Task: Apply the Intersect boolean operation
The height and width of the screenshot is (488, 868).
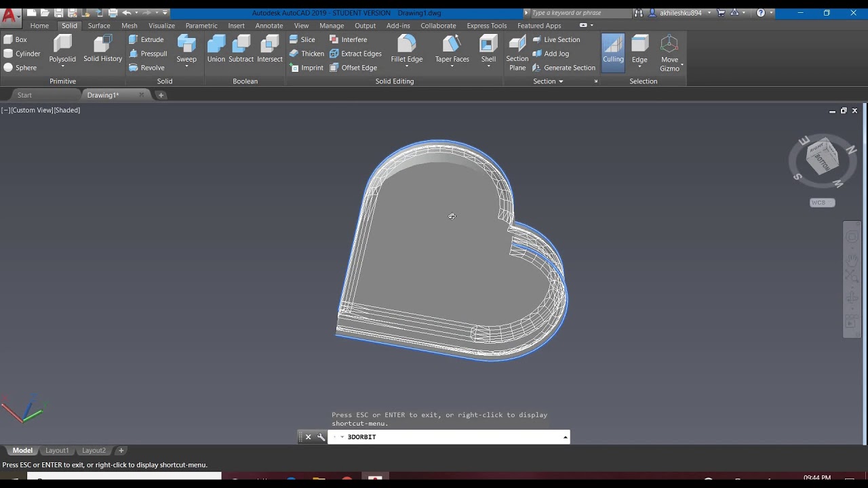Action: tap(269, 49)
